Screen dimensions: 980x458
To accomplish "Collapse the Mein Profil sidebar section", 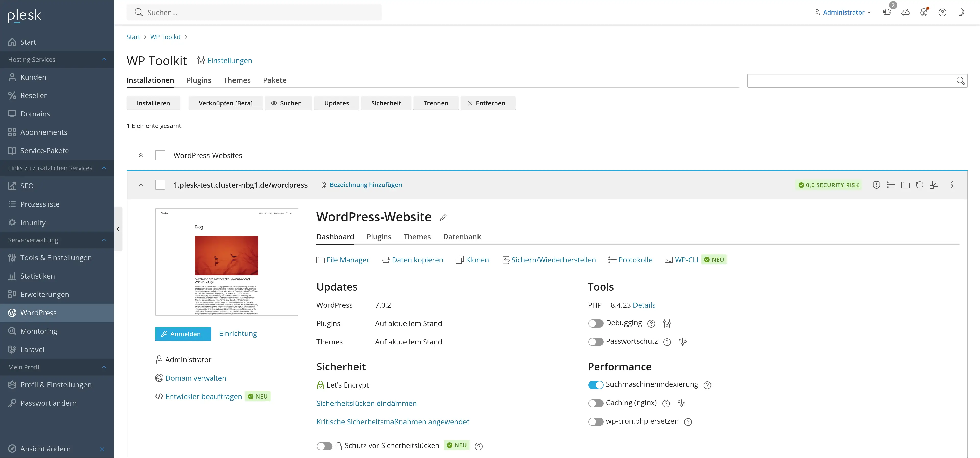I will click(x=104, y=367).
